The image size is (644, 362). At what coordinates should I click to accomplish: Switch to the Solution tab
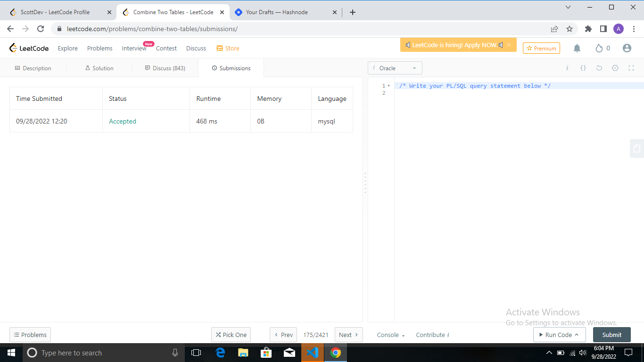[99, 68]
